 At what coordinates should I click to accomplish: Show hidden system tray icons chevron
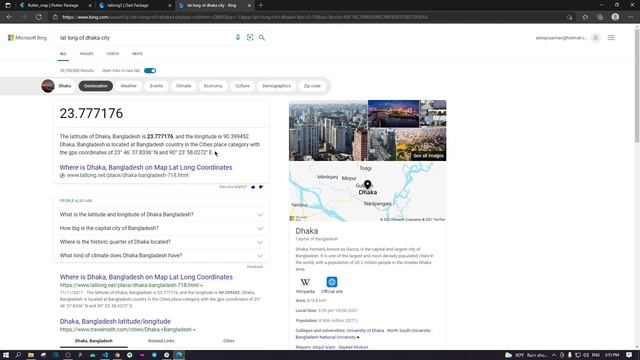point(554,355)
